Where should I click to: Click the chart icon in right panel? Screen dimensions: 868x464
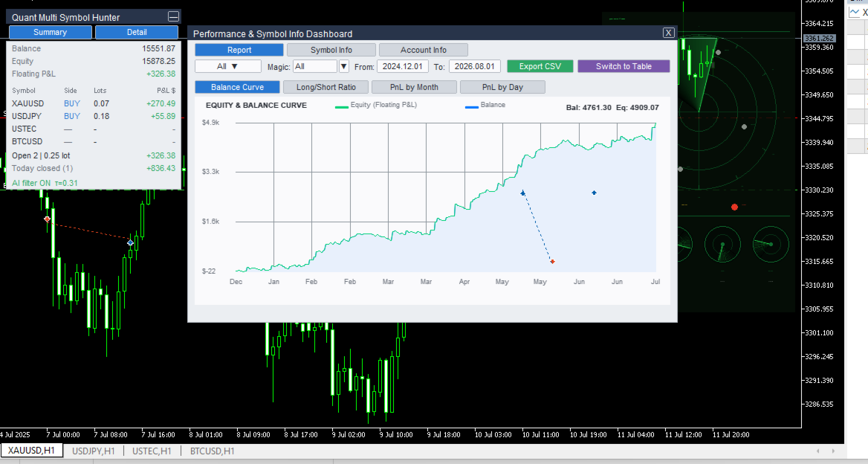click(x=854, y=12)
